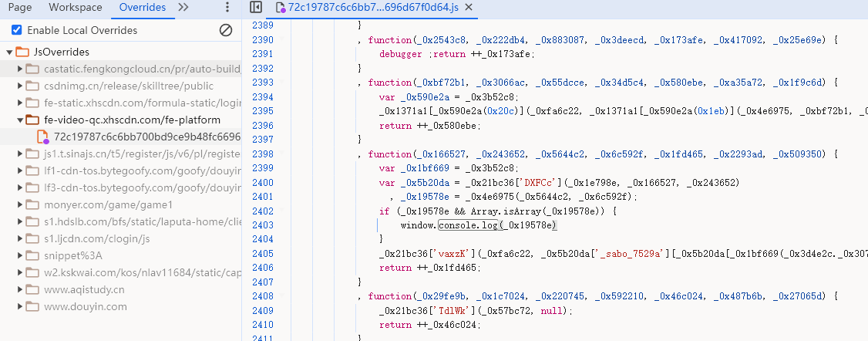
Task: Select www.aqistudy.cn folder
Action: 84,289
